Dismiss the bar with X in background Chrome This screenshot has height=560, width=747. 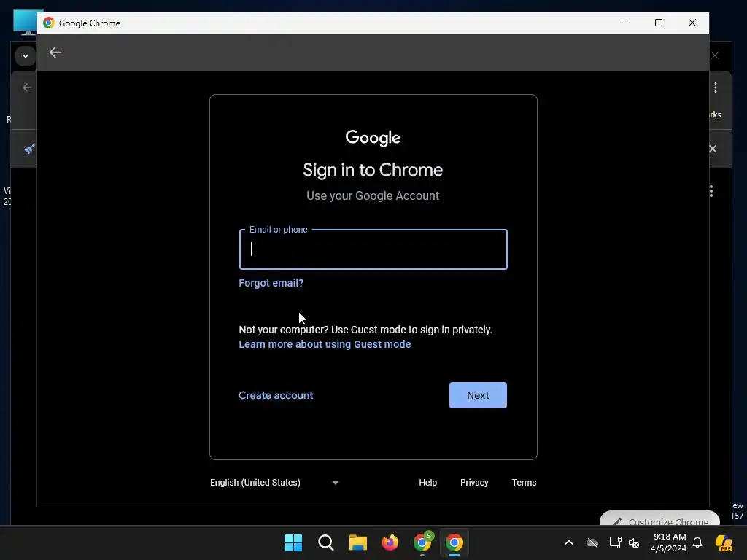(712, 149)
